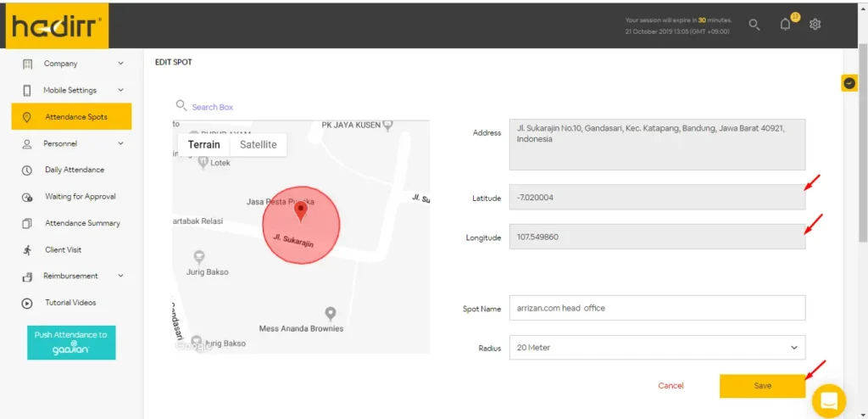The image size is (868, 419).
Task: Open settings gear in top bar
Action: [x=815, y=25]
